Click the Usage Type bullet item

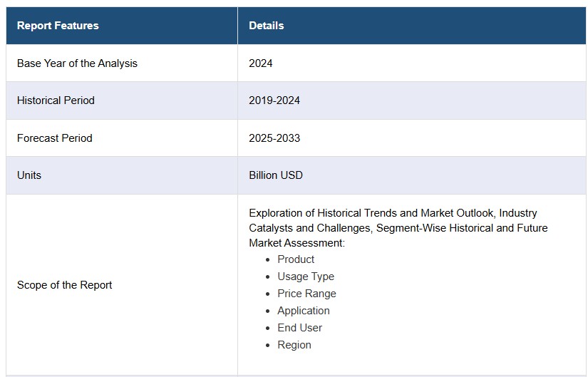pos(306,277)
